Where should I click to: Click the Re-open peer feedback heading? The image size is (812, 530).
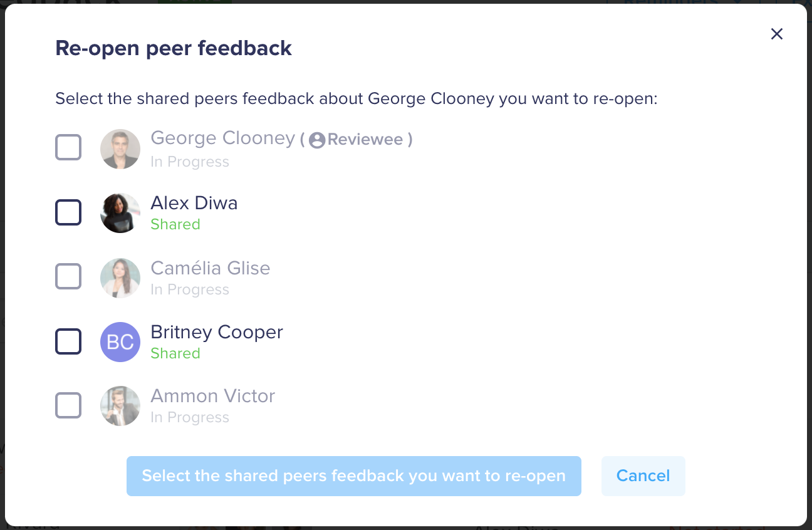pyautogui.click(x=174, y=48)
